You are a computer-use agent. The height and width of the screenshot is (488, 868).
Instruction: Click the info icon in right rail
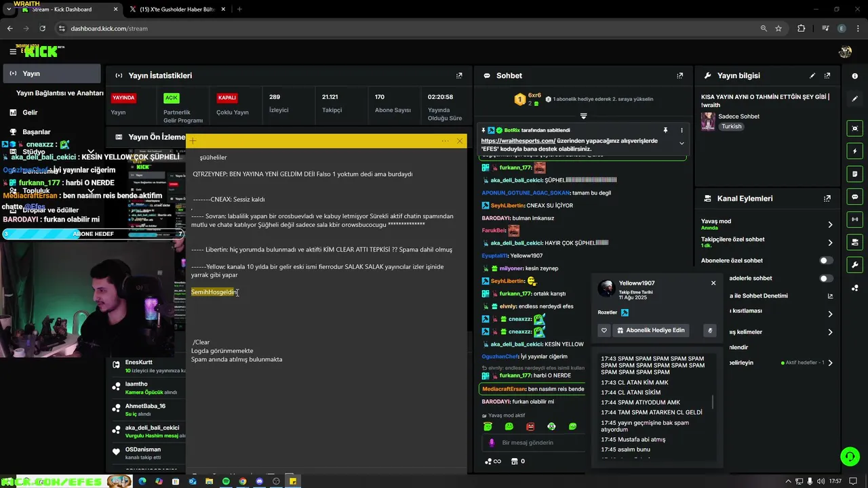click(854, 76)
